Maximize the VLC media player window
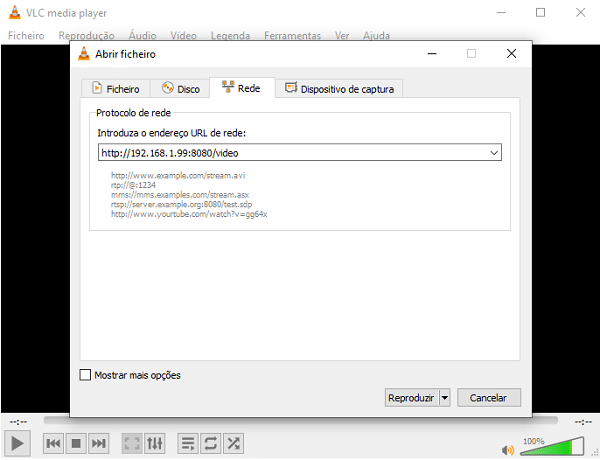The height and width of the screenshot is (460, 600). tap(540, 13)
